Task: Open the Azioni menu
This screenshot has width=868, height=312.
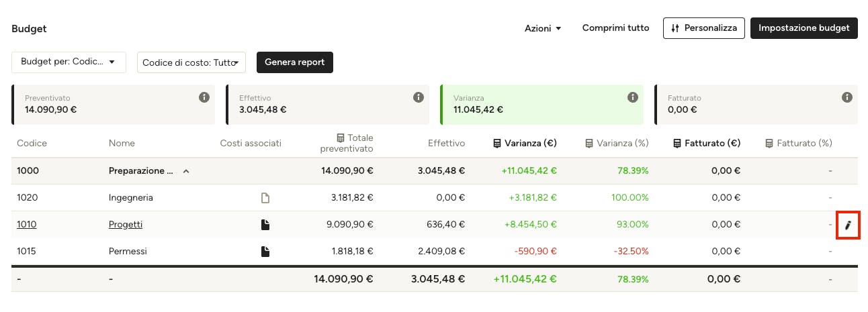Action: click(543, 28)
